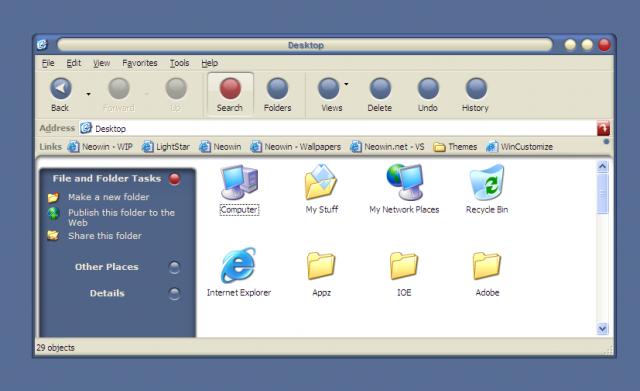
Task: Open the Tools menu
Action: tap(180, 63)
